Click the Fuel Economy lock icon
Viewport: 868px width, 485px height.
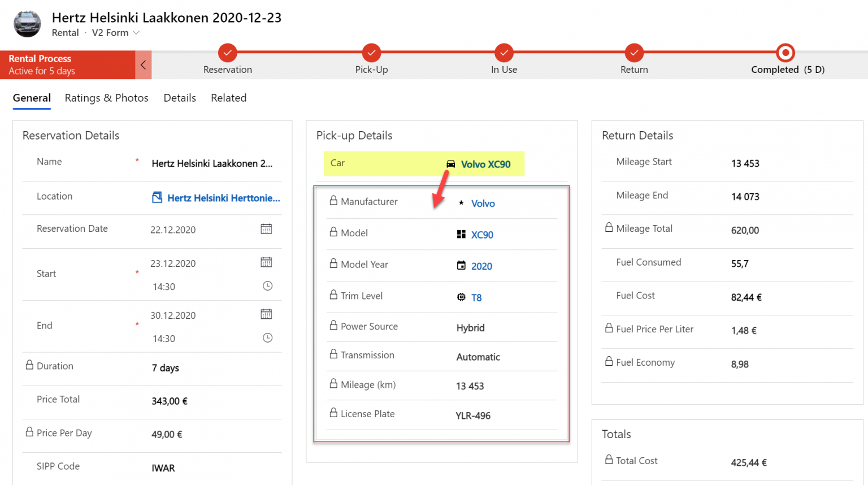[609, 361]
